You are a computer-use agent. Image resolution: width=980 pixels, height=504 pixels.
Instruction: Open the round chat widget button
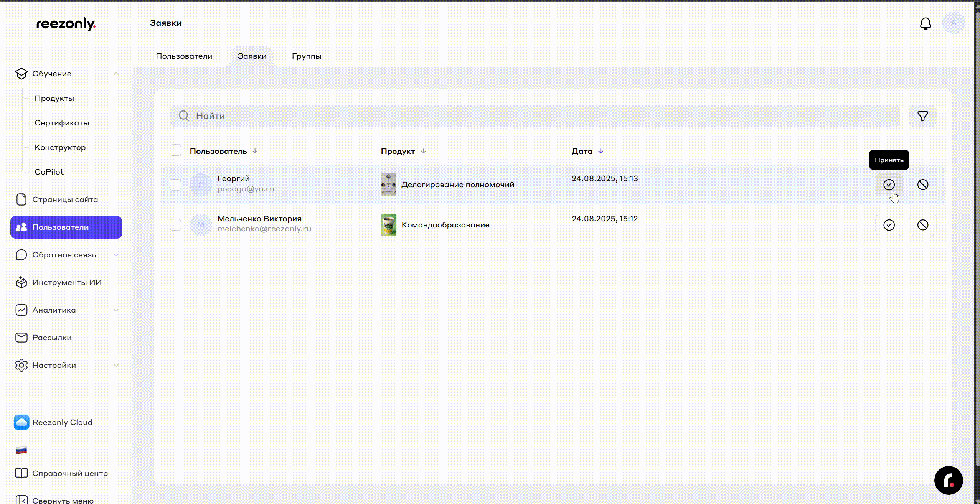[948, 480]
